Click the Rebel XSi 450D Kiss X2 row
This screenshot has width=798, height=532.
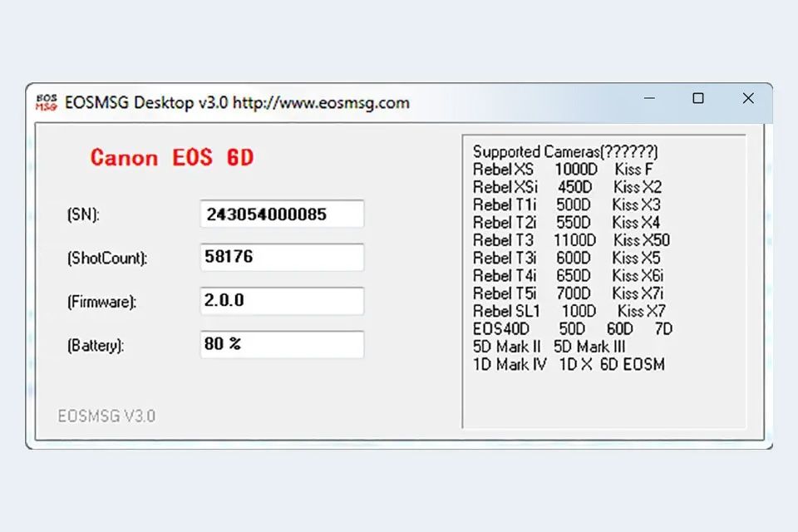pyautogui.click(x=567, y=187)
